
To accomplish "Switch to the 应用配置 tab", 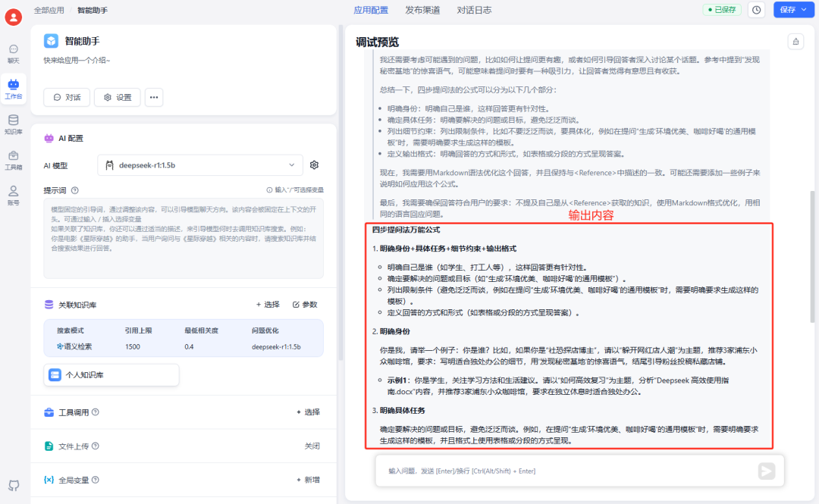I will click(371, 10).
